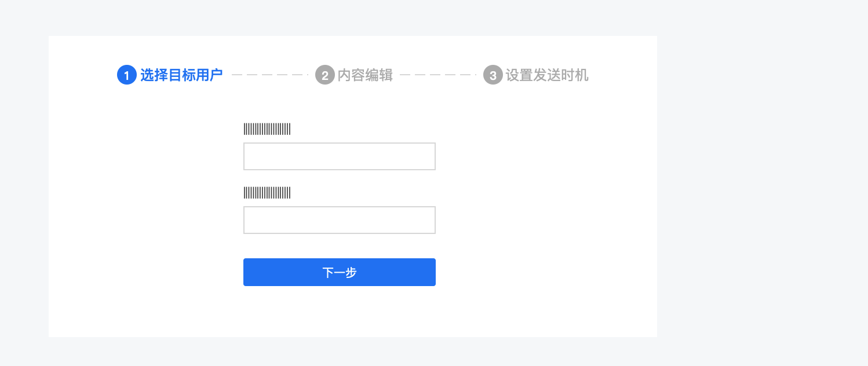
Task: Click the dashed connector between steps 1 and 2
Action: click(x=270, y=75)
